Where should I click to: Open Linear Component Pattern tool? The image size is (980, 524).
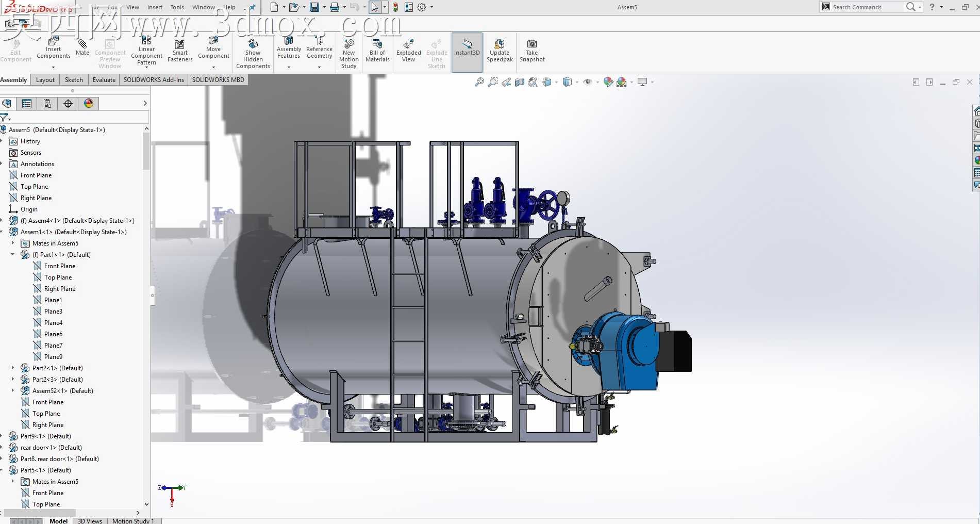click(x=146, y=51)
